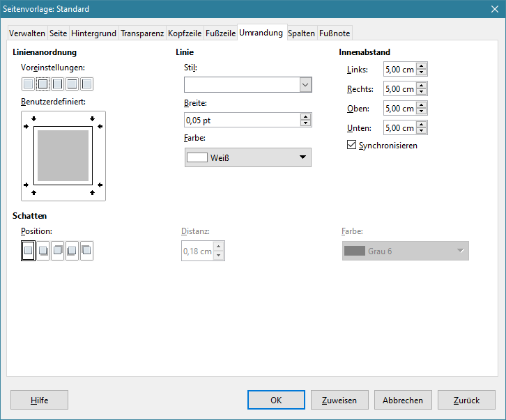Confirm with the OK button
Image resolution: width=506 pixels, height=420 pixels.
[276, 400]
